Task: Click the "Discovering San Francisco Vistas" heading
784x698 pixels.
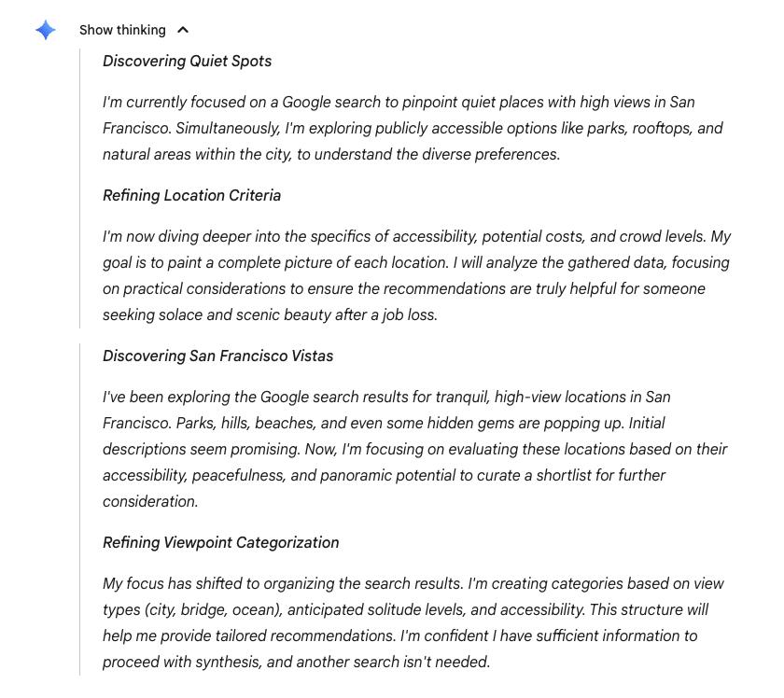Action: coord(217,356)
